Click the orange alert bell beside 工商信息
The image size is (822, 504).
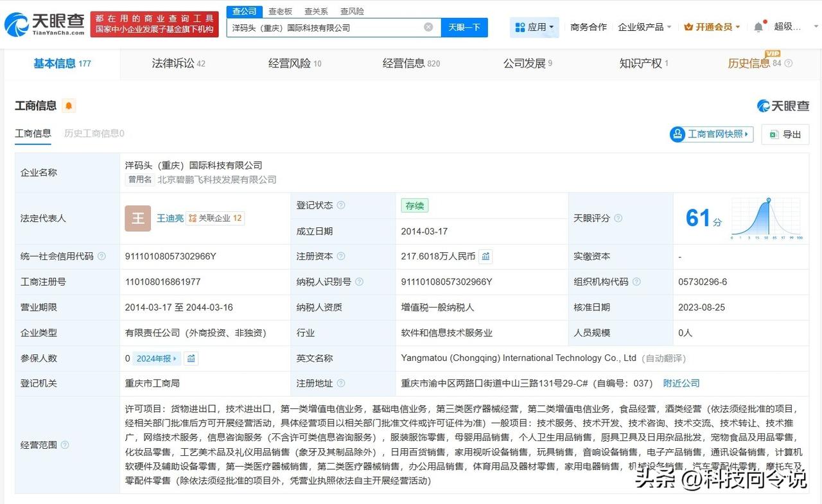click(69, 105)
